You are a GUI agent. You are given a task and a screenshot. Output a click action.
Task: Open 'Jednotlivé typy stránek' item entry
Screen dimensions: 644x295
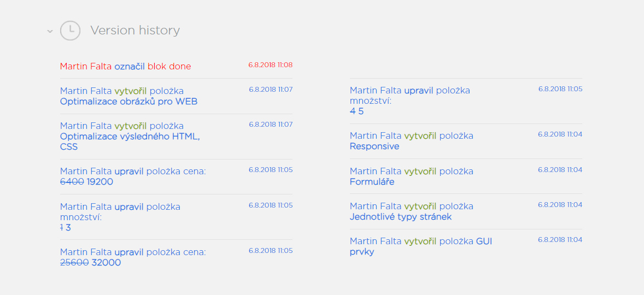tap(400, 217)
